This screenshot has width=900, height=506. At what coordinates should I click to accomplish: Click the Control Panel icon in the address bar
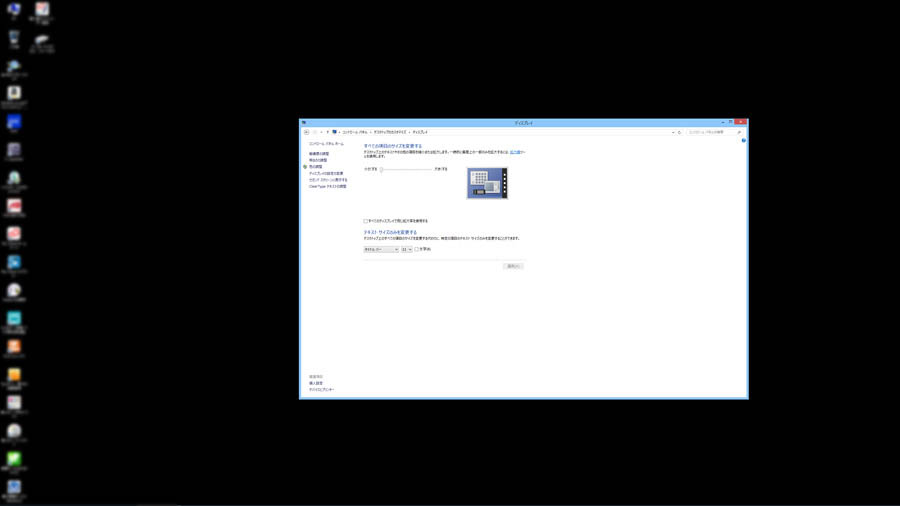[x=335, y=132]
